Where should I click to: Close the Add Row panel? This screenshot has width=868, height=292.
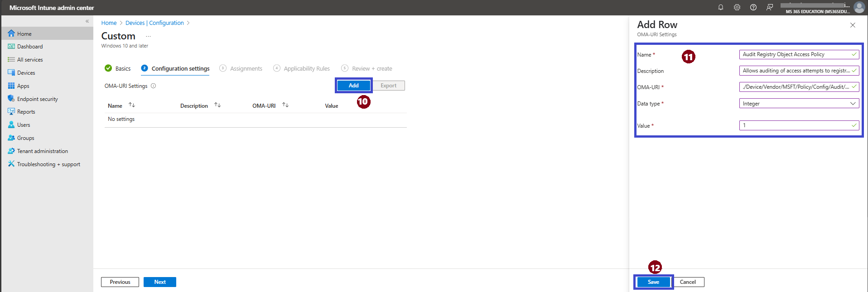[x=853, y=25]
